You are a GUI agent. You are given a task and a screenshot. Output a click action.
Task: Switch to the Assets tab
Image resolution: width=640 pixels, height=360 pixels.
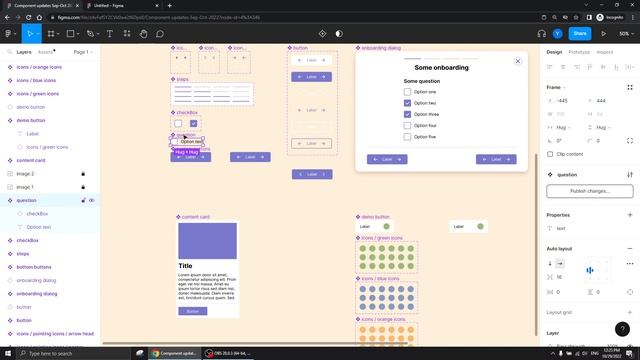(x=45, y=52)
